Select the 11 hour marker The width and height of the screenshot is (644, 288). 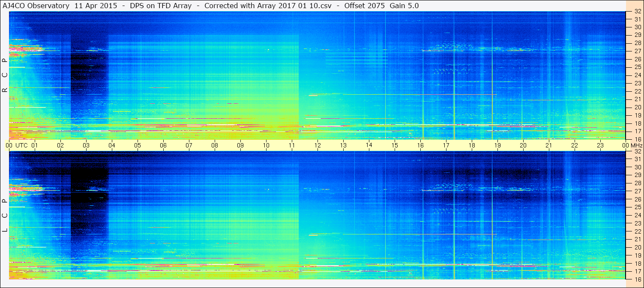pos(292,145)
